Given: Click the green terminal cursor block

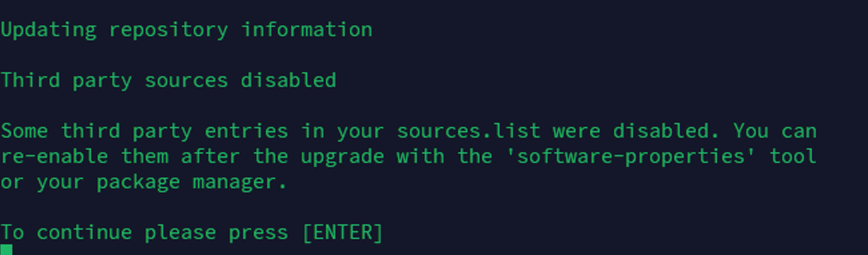Looking at the screenshot, I should (6, 250).
